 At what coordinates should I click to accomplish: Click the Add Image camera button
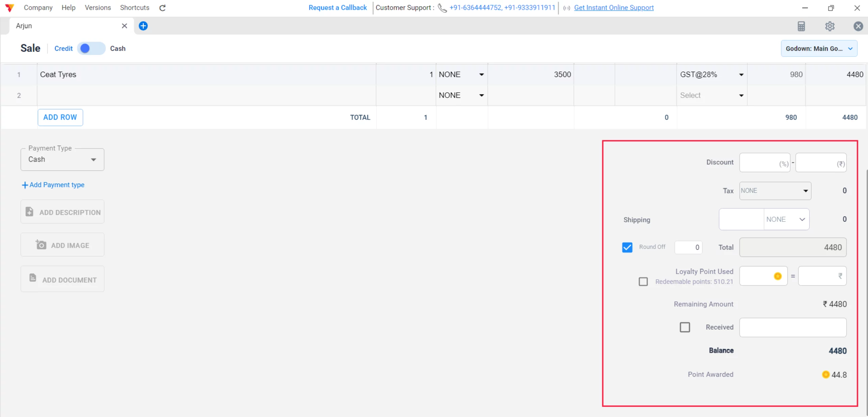pyautogui.click(x=62, y=245)
